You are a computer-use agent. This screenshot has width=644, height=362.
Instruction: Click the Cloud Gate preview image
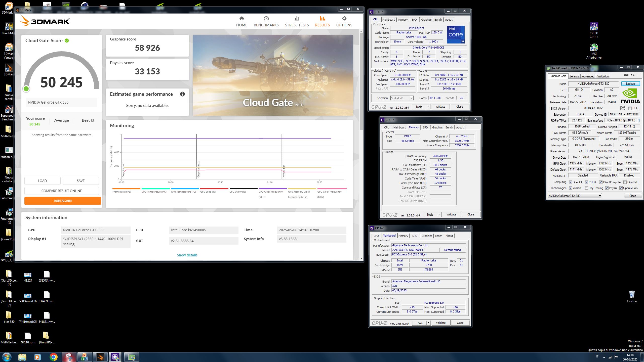(x=273, y=75)
